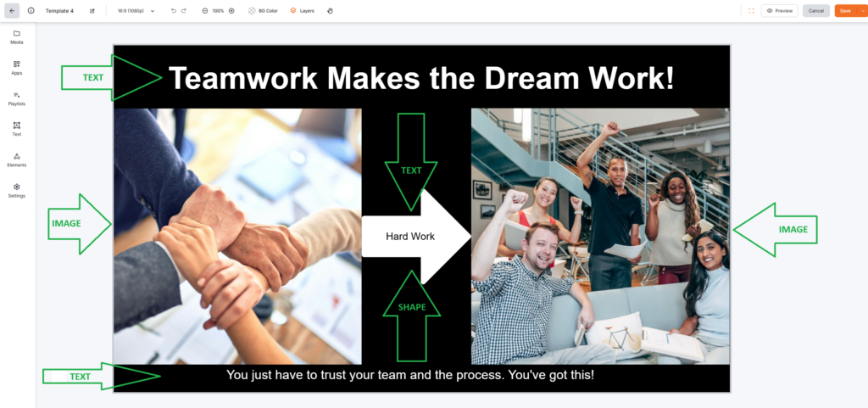Zoom in with the plus icon
The height and width of the screenshot is (408, 868).
[x=231, y=11]
